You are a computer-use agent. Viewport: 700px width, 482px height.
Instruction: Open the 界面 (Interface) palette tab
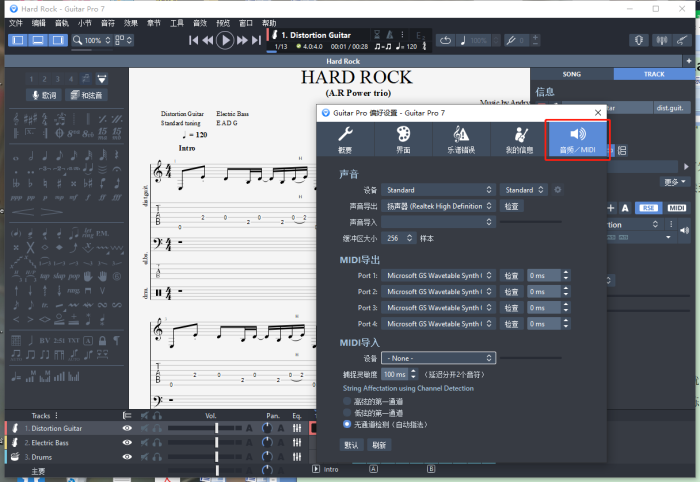point(403,139)
